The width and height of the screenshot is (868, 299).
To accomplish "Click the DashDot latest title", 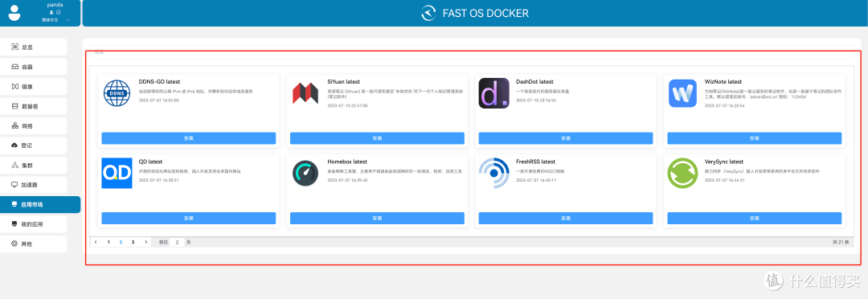I will coord(534,81).
